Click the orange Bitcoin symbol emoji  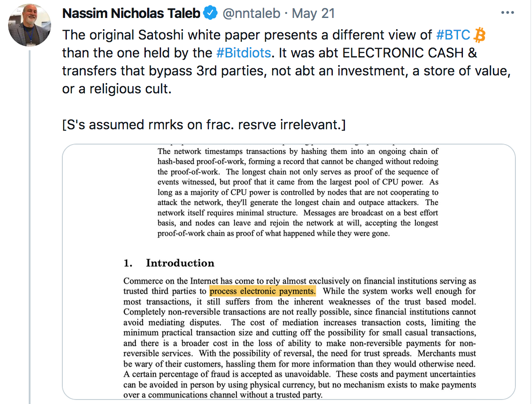(x=480, y=35)
